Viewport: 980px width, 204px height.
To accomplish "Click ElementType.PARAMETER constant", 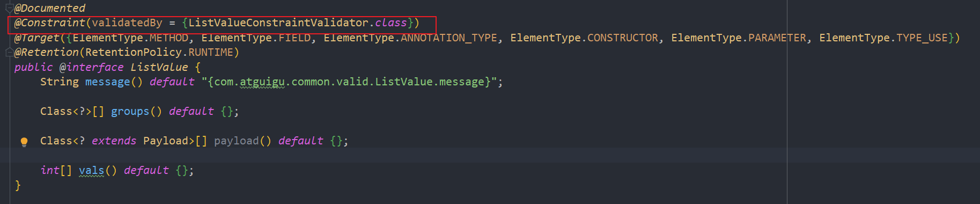I will [739, 38].
